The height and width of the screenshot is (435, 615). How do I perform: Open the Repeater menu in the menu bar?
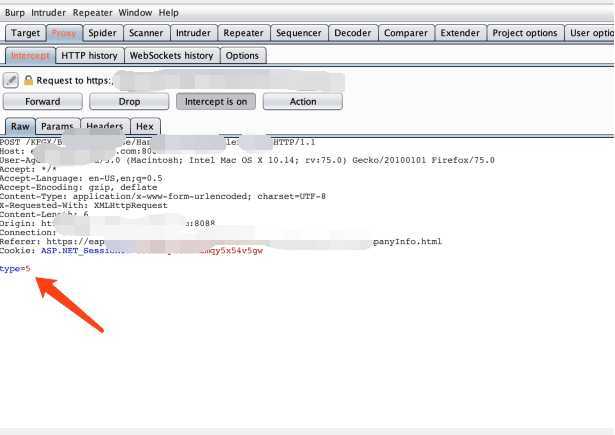93,13
